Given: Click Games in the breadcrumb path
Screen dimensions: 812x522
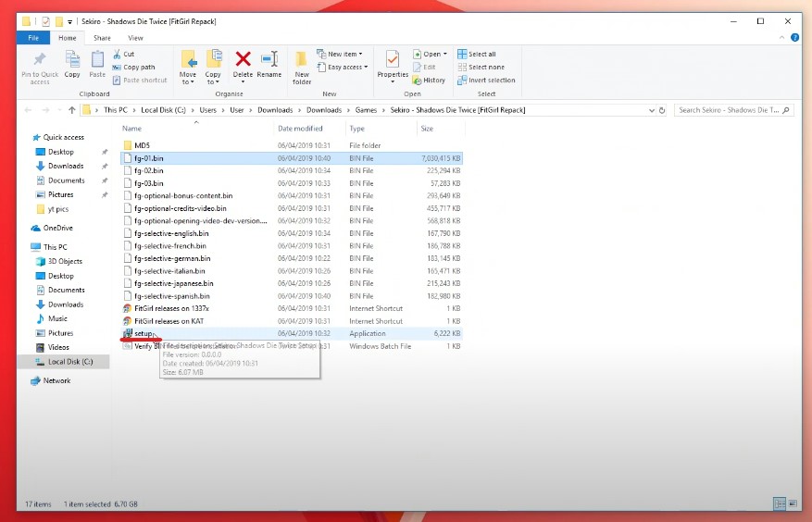Looking at the screenshot, I should click(366, 110).
